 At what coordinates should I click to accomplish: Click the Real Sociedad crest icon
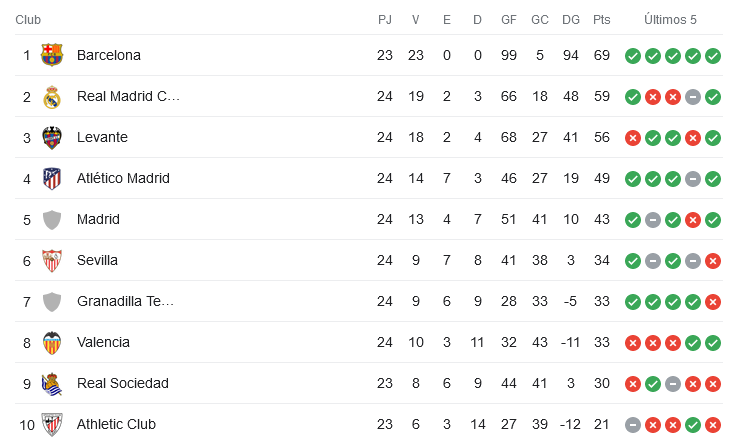point(52,384)
